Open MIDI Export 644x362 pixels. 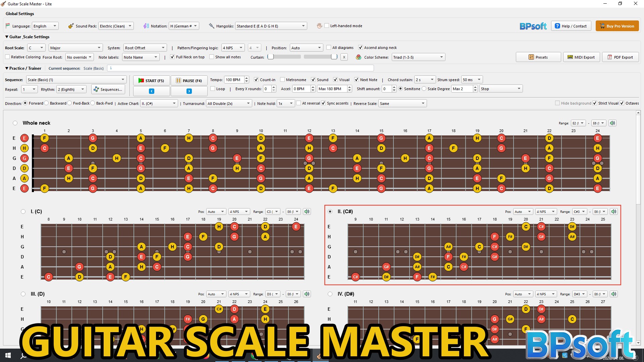tap(581, 57)
